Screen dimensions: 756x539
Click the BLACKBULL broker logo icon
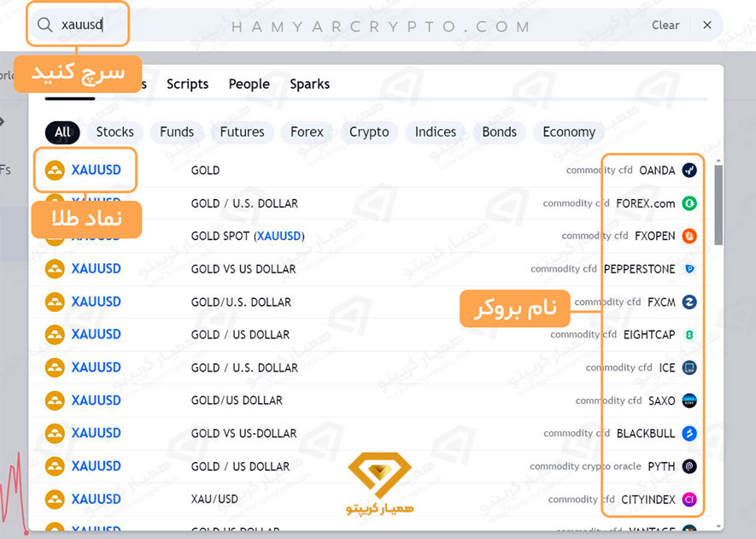pyautogui.click(x=689, y=433)
